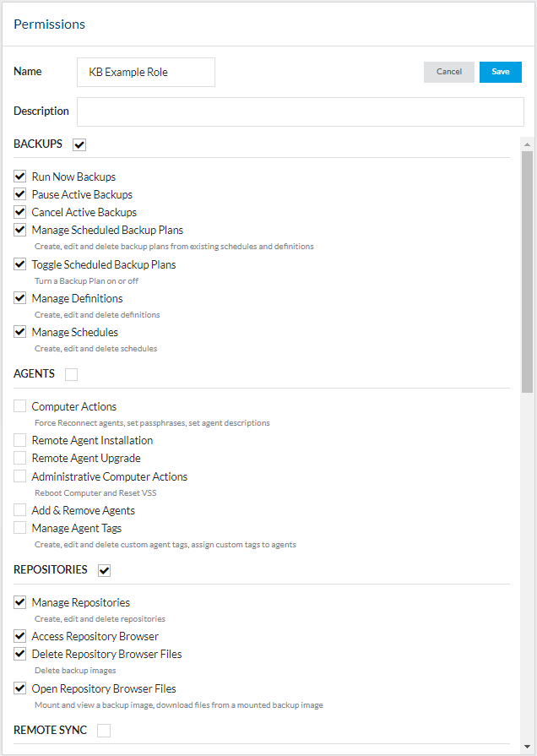Viewport: 537px width, 756px height.
Task: Uncheck the BACKUPS section checkbox
Action: 79,144
